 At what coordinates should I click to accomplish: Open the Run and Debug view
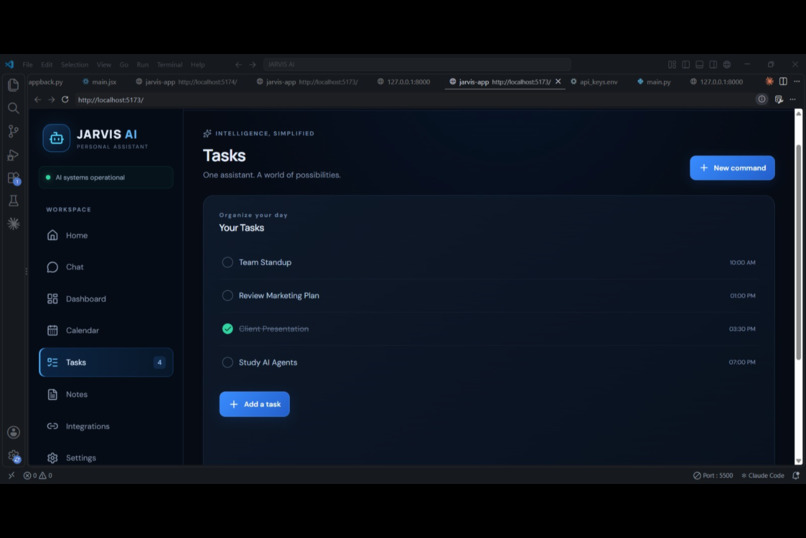tap(13, 155)
